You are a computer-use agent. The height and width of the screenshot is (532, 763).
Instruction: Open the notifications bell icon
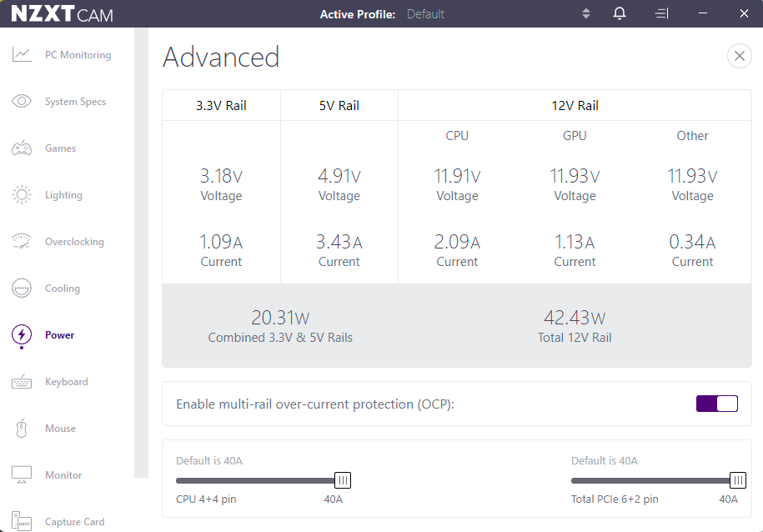(x=620, y=13)
